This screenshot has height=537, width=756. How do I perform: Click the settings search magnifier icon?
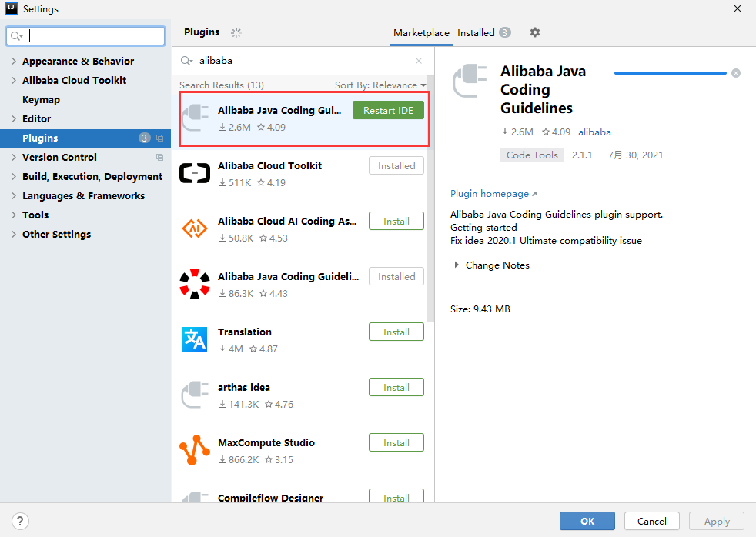click(16, 36)
